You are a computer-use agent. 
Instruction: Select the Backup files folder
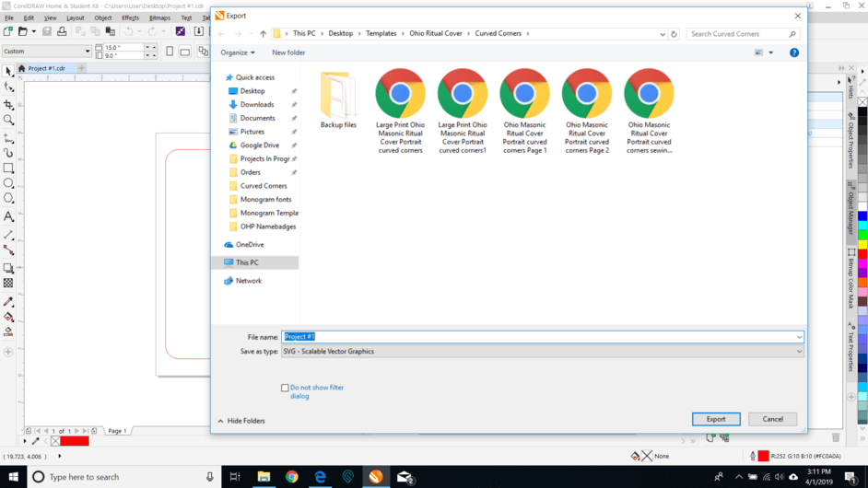(338, 99)
